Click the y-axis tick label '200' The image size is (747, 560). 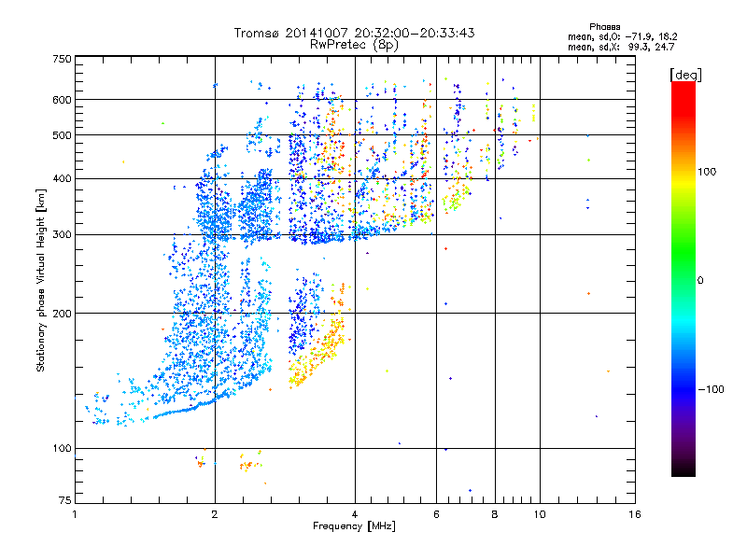click(x=62, y=314)
